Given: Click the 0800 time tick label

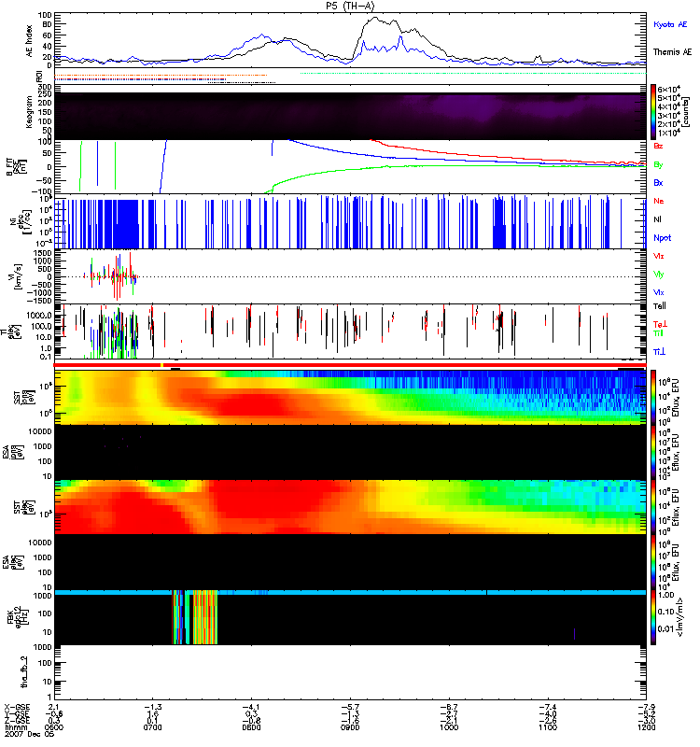Looking at the screenshot, I should 251,727.
